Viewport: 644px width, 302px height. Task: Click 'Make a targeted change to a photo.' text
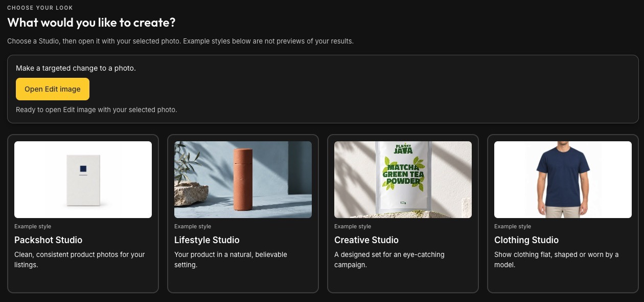click(76, 68)
